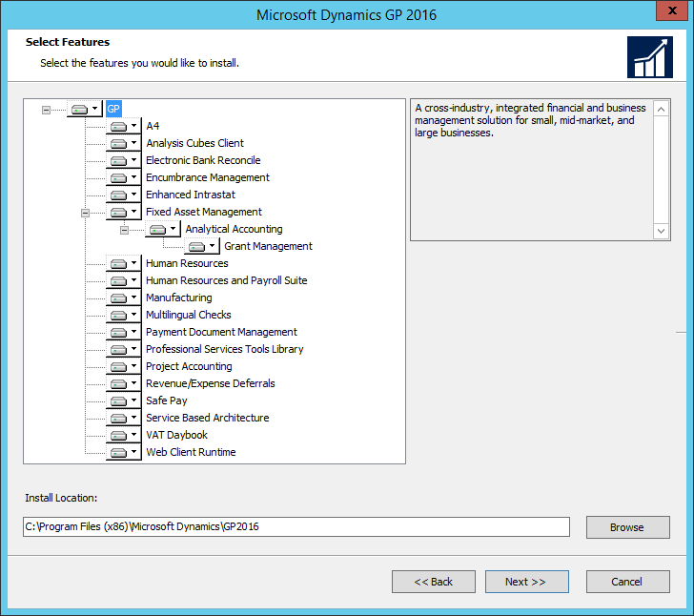Collapse the GP root tree node
This screenshot has width=694, height=616.
[x=46, y=110]
